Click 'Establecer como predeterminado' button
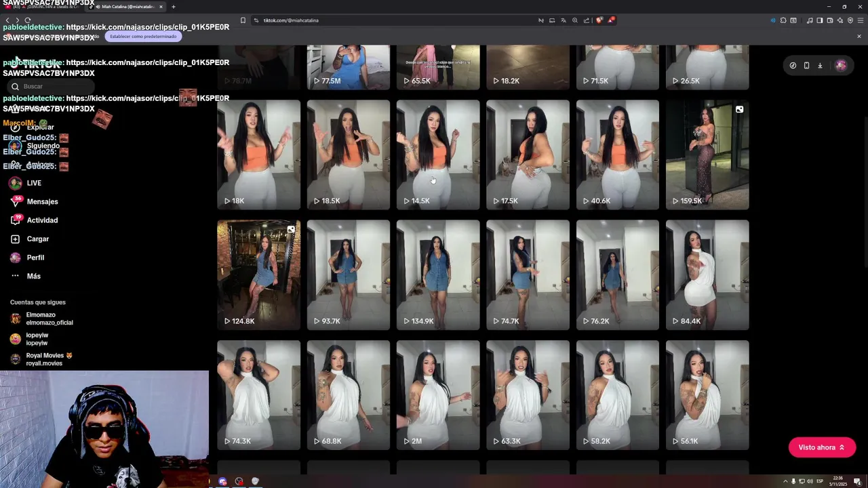 click(143, 36)
